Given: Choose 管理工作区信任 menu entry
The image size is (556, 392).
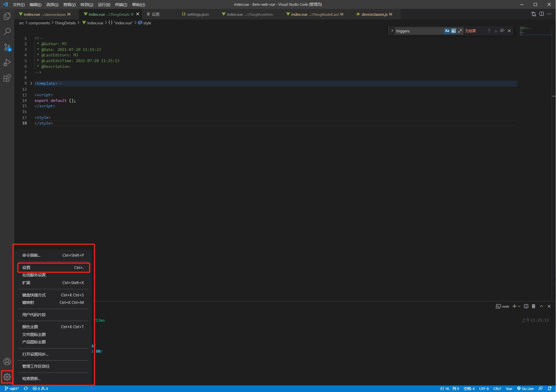Looking at the screenshot, I should click(53, 366).
